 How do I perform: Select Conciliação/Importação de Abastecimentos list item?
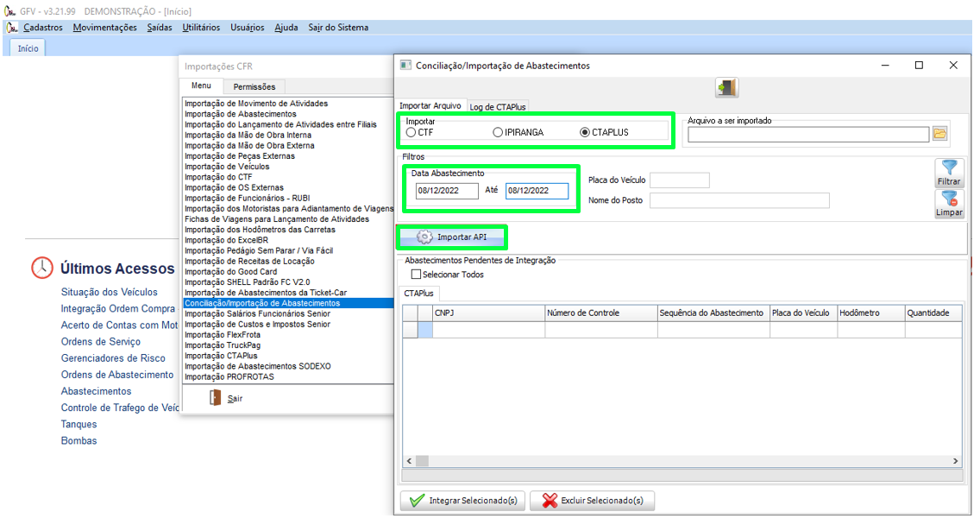point(288,303)
